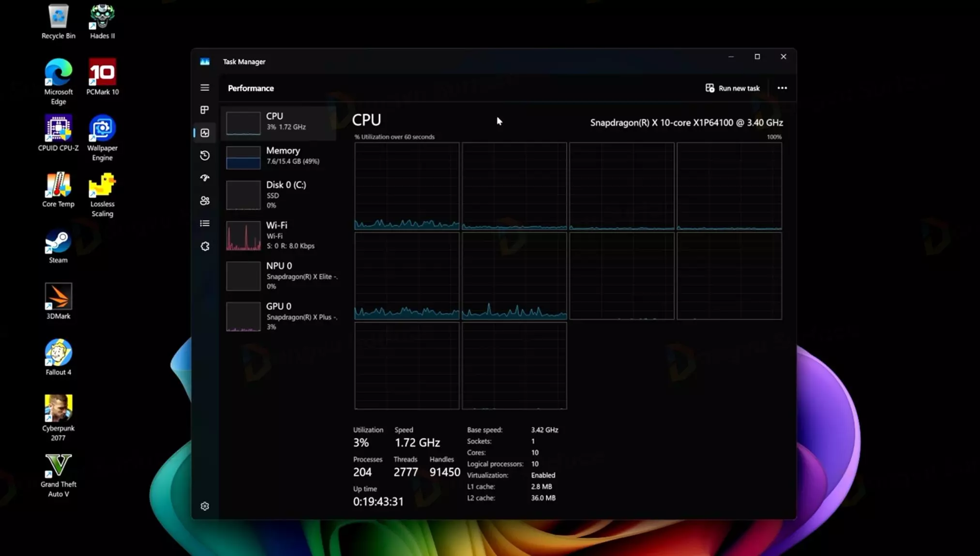Select the Wi-Fi performance entry
The image size is (980, 556).
click(279, 235)
